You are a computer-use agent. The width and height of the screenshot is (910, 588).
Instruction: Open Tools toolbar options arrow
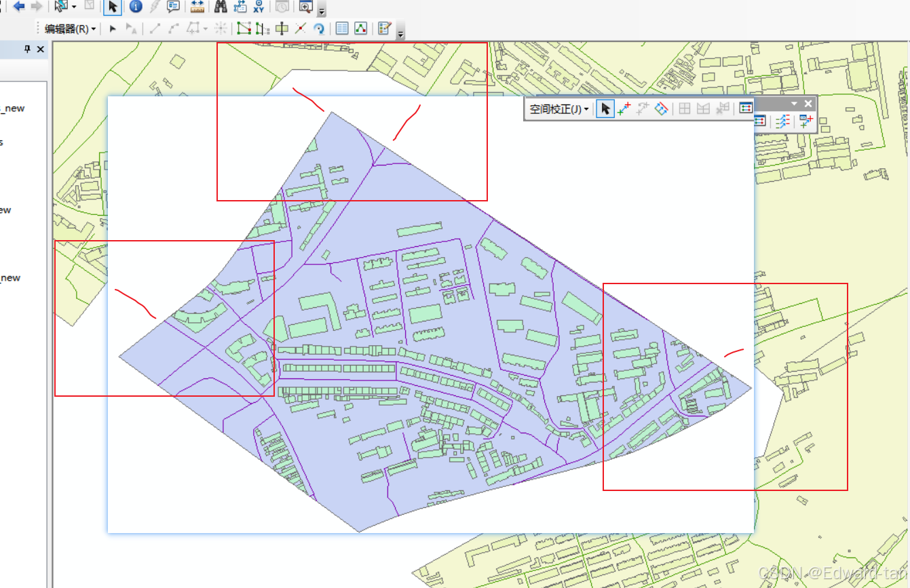[x=322, y=11]
